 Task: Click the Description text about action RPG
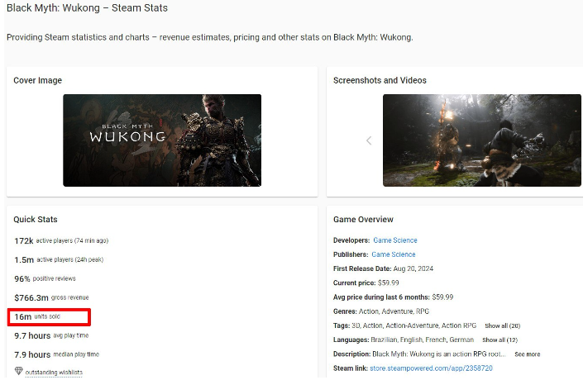[419, 354]
